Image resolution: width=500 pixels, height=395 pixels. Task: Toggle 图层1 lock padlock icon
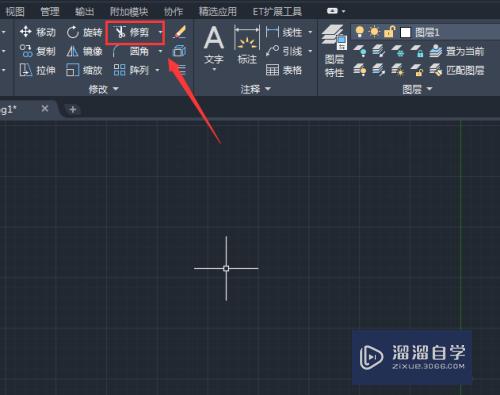pos(389,32)
